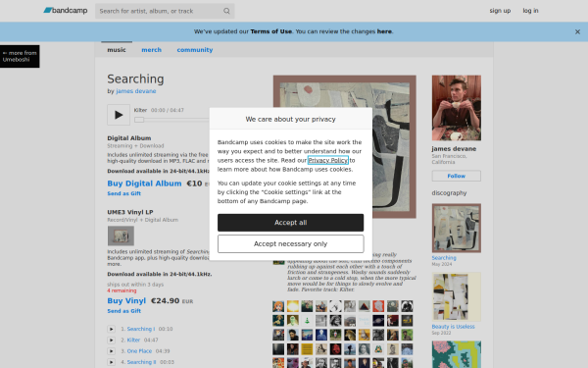Play the featured track Kilter
The height and width of the screenshot is (368, 588).
(119, 115)
